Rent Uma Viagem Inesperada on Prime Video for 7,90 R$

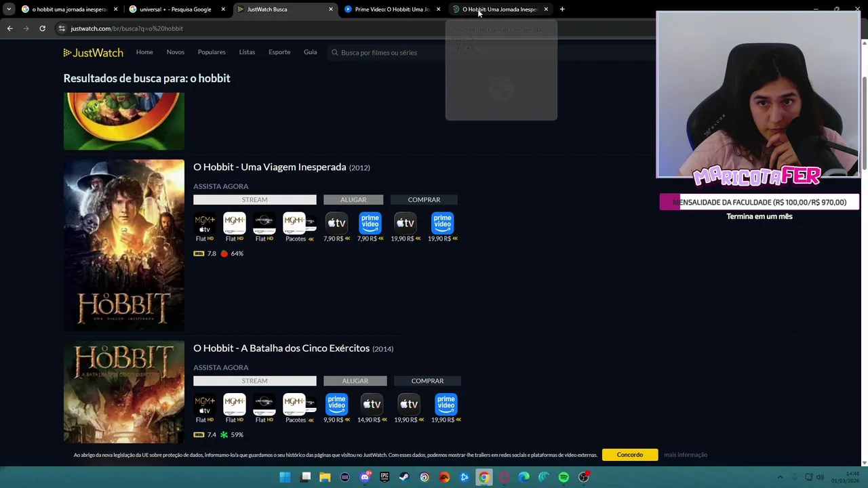click(x=370, y=223)
